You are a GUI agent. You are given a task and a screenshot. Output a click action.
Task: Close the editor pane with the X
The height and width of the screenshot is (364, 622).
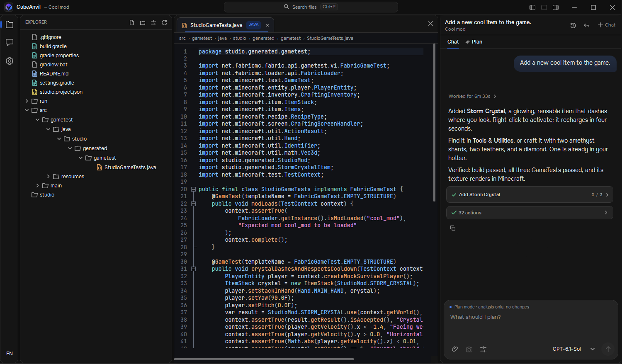coord(430,24)
